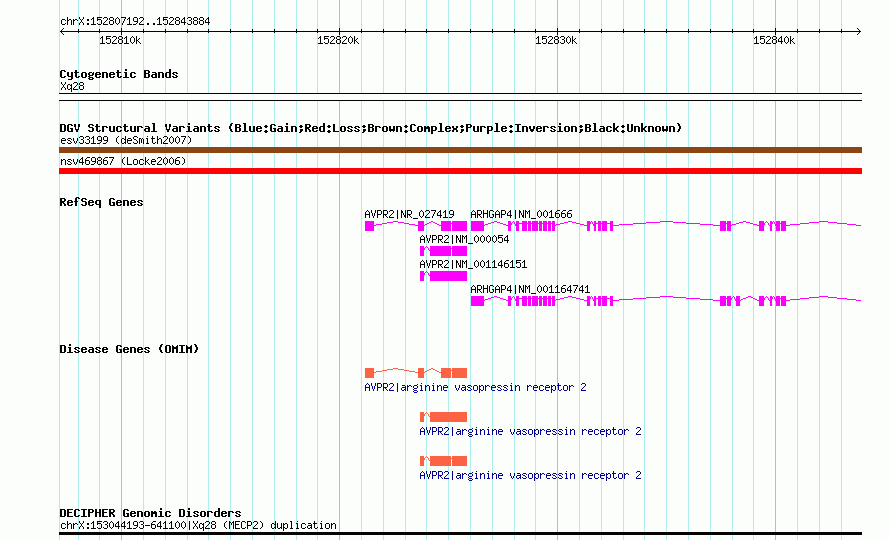
Task: Click the AVPR2 NM_001146151 magenta gene glyph
Action: pos(443,276)
